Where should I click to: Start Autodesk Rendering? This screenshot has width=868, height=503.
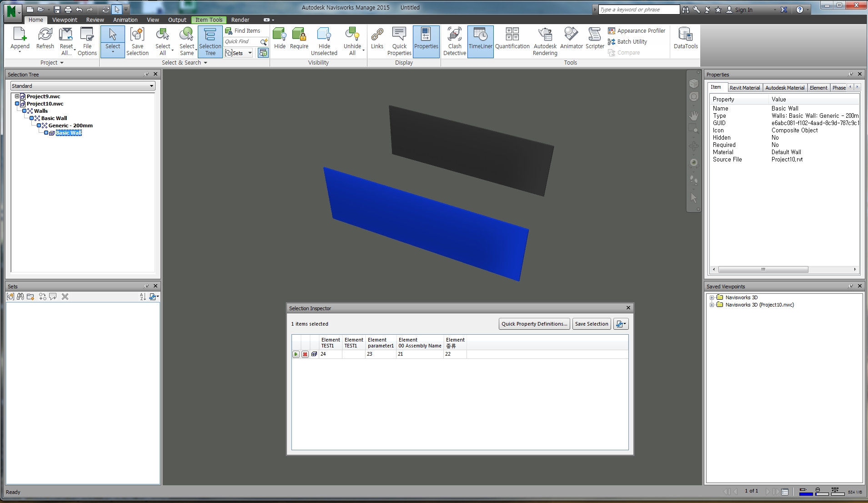click(545, 41)
